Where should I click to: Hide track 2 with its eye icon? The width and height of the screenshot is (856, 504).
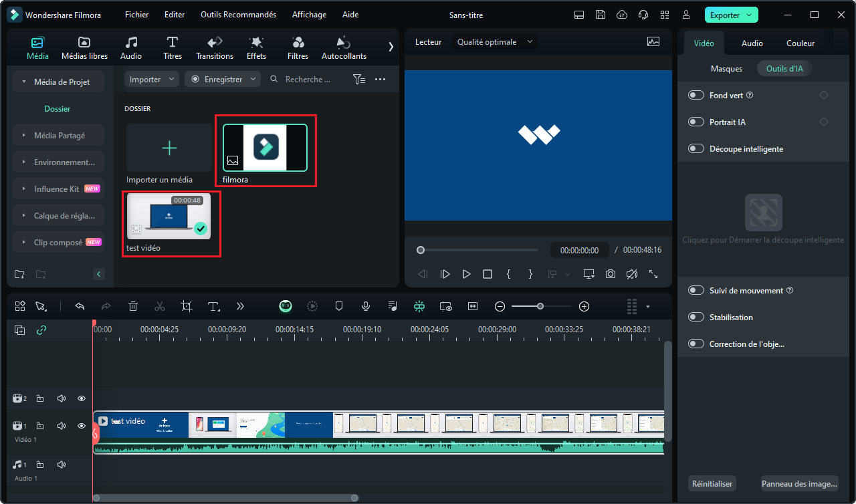(x=82, y=398)
